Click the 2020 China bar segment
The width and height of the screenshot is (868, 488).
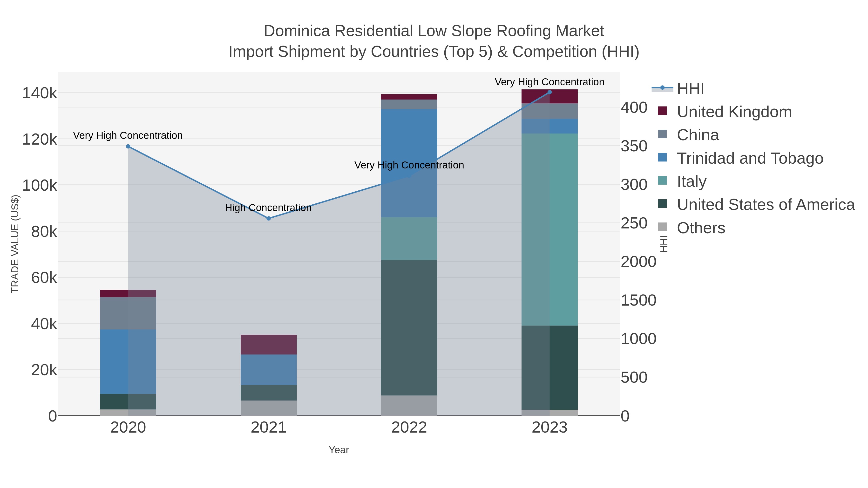pyautogui.click(x=128, y=313)
